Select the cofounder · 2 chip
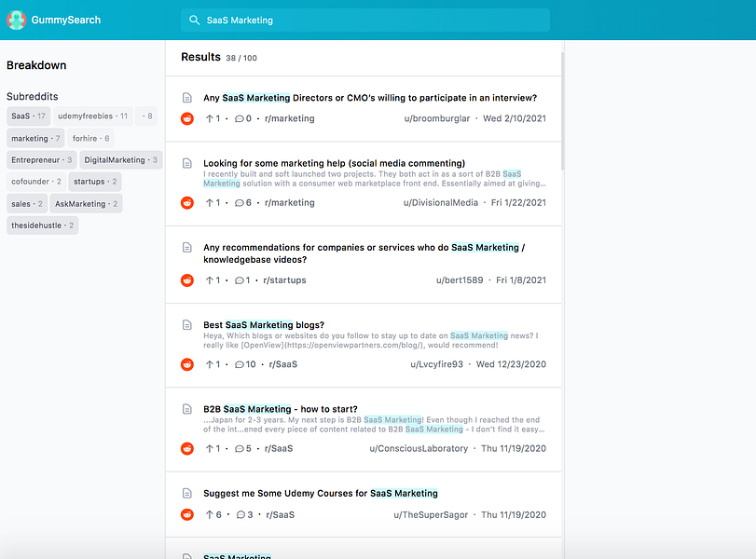This screenshot has width=756, height=559. [x=36, y=182]
